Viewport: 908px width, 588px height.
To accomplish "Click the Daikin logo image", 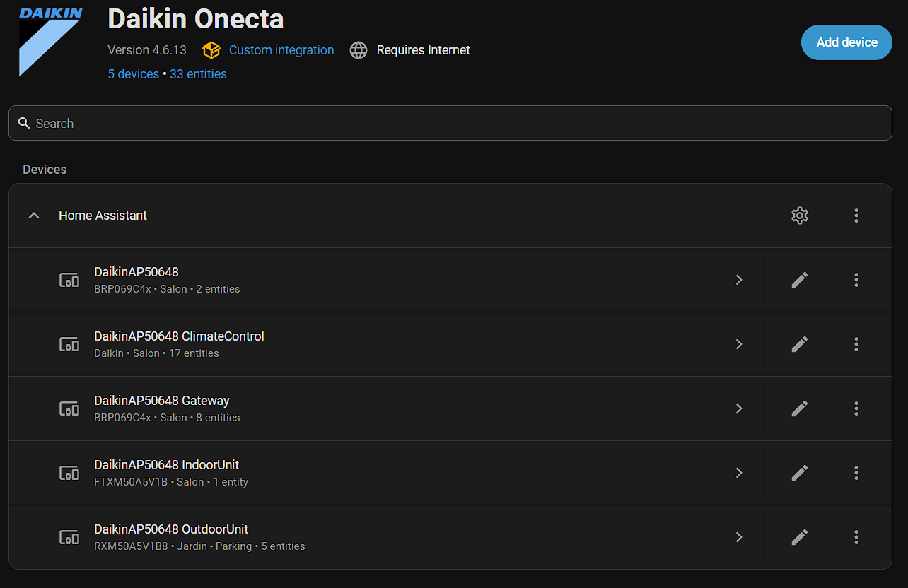I will point(50,41).
